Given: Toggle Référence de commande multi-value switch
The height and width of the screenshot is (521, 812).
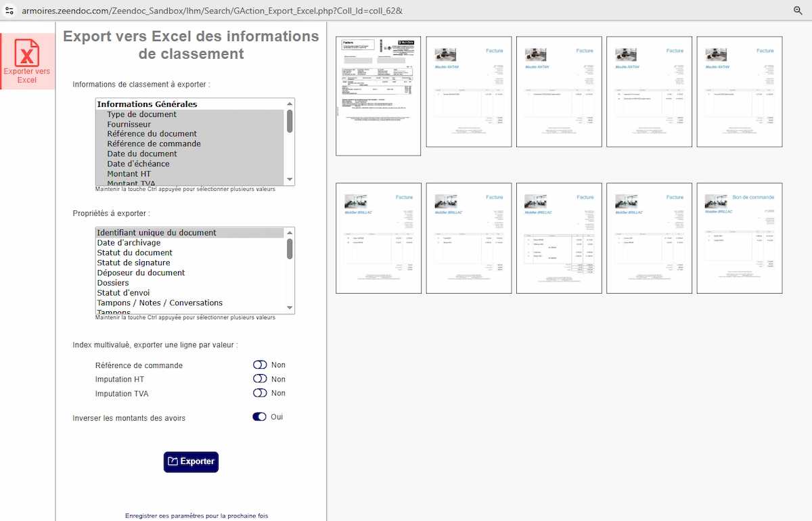Looking at the screenshot, I should click(260, 365).
